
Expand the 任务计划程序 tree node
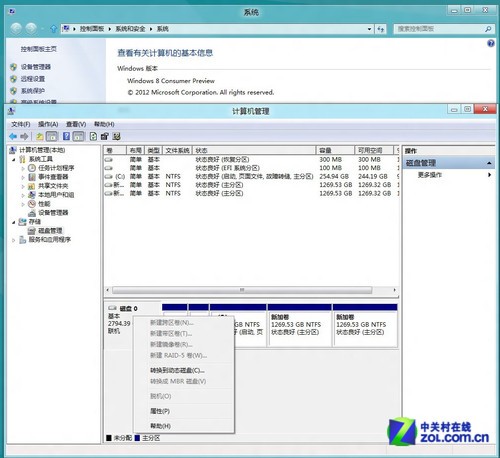[x=23, y=168]
